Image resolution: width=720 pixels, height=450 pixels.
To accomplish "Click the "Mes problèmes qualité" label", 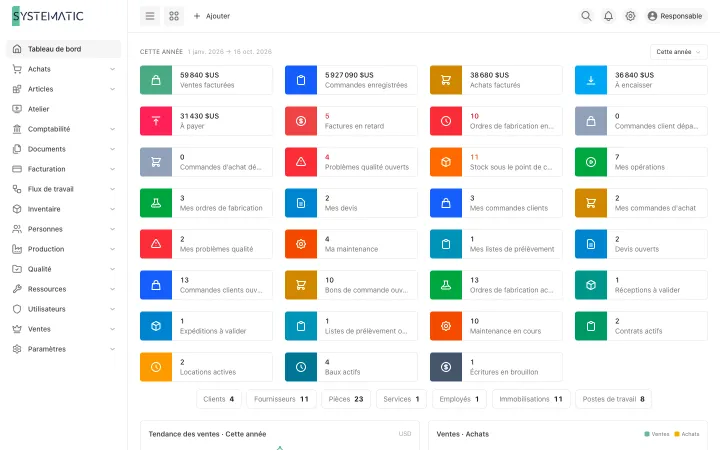I will (x=216, y=249).
